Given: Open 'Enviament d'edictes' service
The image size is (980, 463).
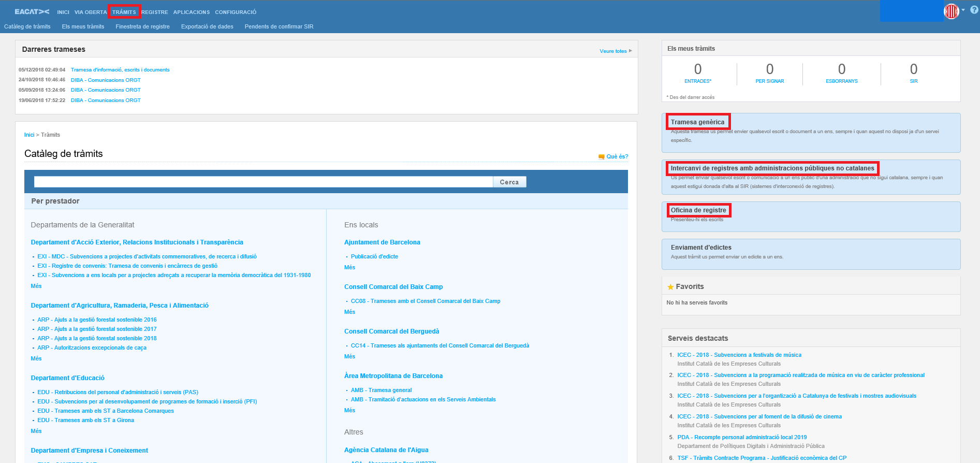Looking at the screenshot, I should [x=701, y=248].
